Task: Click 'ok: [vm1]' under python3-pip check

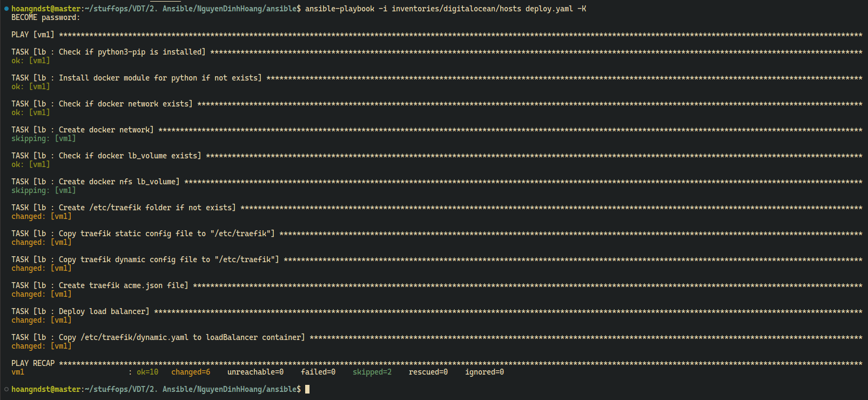Action: (31, 61)
